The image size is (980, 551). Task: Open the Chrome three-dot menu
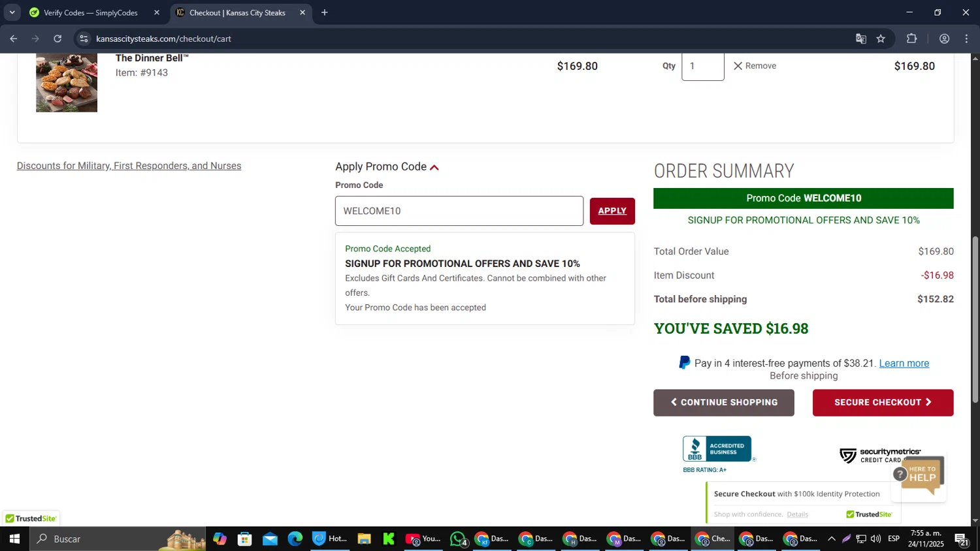coord(966,39)
